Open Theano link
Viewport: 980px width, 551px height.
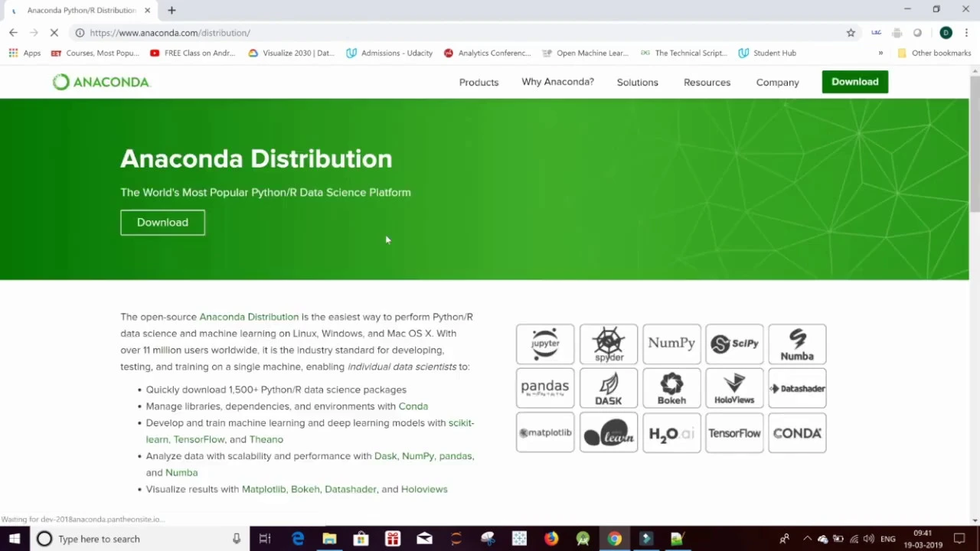coord(266,439)
